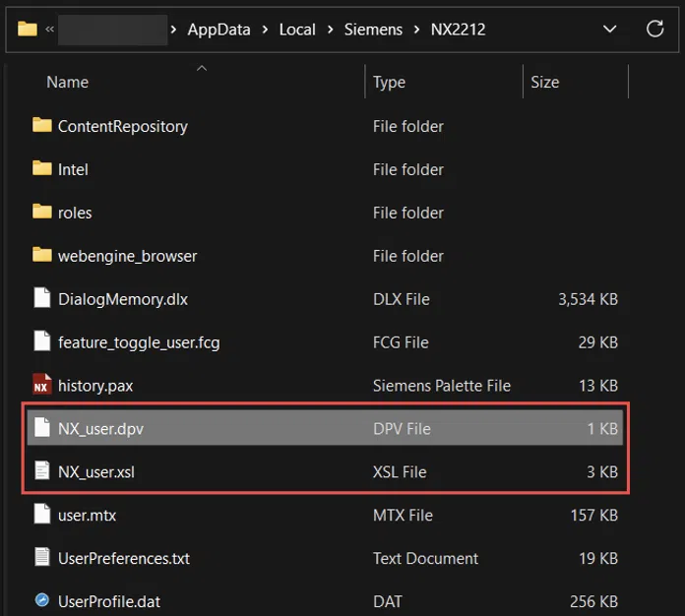Click the folder icon in address bar
The width and height of the screenshot is (685, 616).
pos(28,30)
